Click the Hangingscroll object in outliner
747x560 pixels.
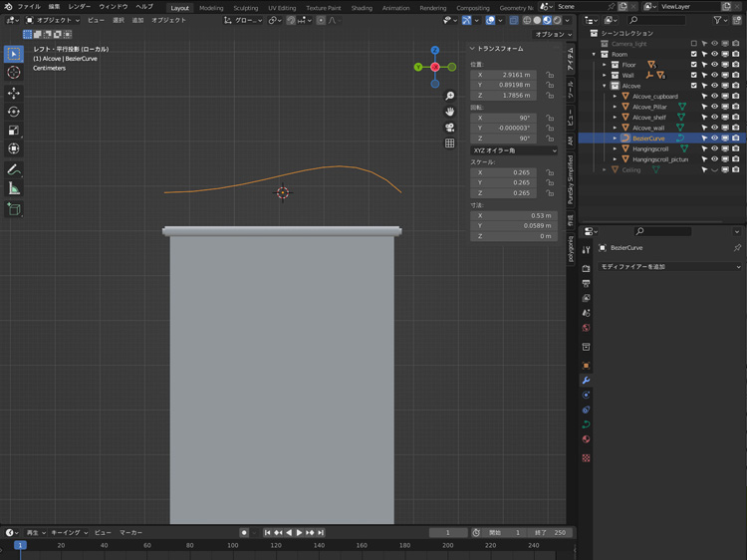650,148
